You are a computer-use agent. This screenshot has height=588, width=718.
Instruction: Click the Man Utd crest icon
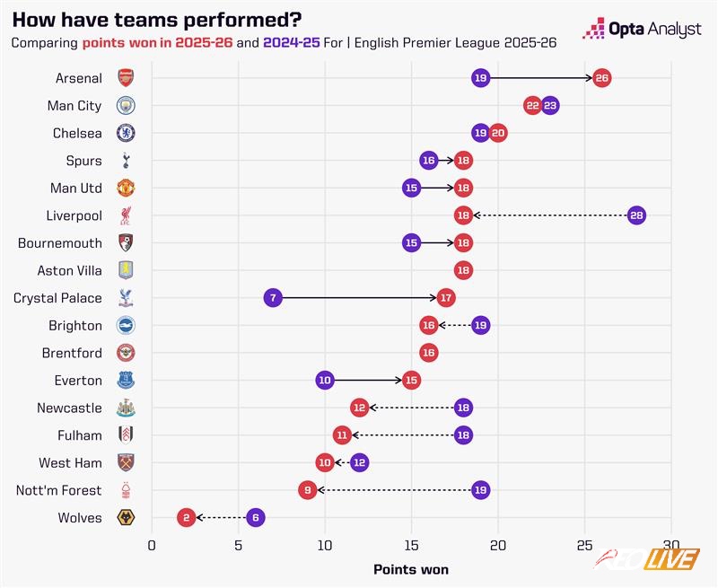point(126,189)
